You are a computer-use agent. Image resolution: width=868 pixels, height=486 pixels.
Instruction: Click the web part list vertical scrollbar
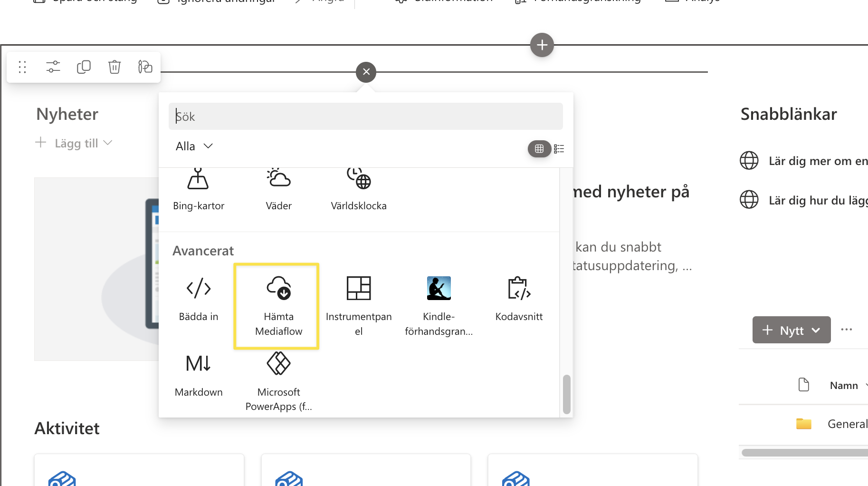pyautogui.click(x=566, y=394)
